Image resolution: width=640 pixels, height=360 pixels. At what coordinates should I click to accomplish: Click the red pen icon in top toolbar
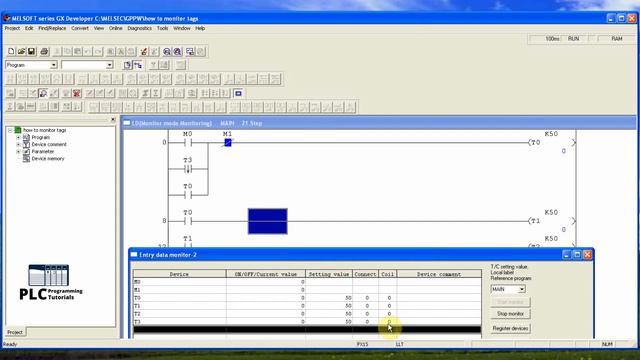click(x=144, y=51)
